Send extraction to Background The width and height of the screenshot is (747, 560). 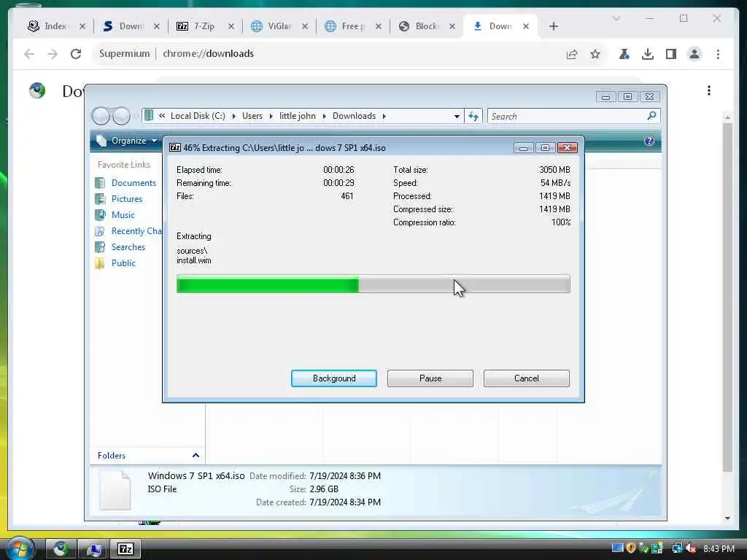(334, 378)
